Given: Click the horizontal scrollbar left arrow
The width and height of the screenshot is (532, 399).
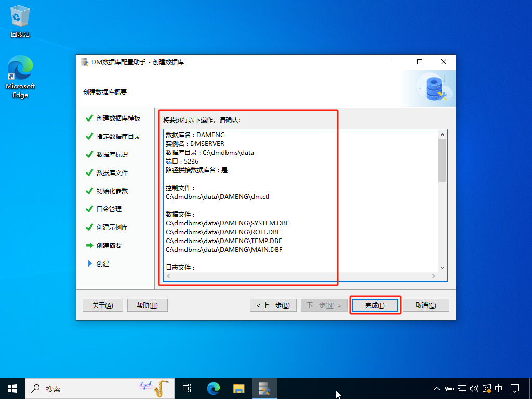Looking at the screenshot, I should click(168, 276).
